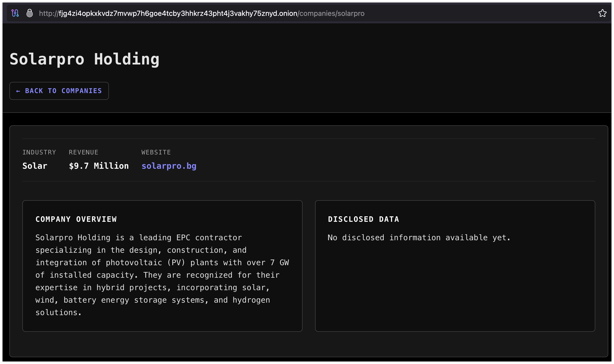Click the Solarpro Holding page title
This screenshot has width=614, height=364.
(x=84, y=59)
